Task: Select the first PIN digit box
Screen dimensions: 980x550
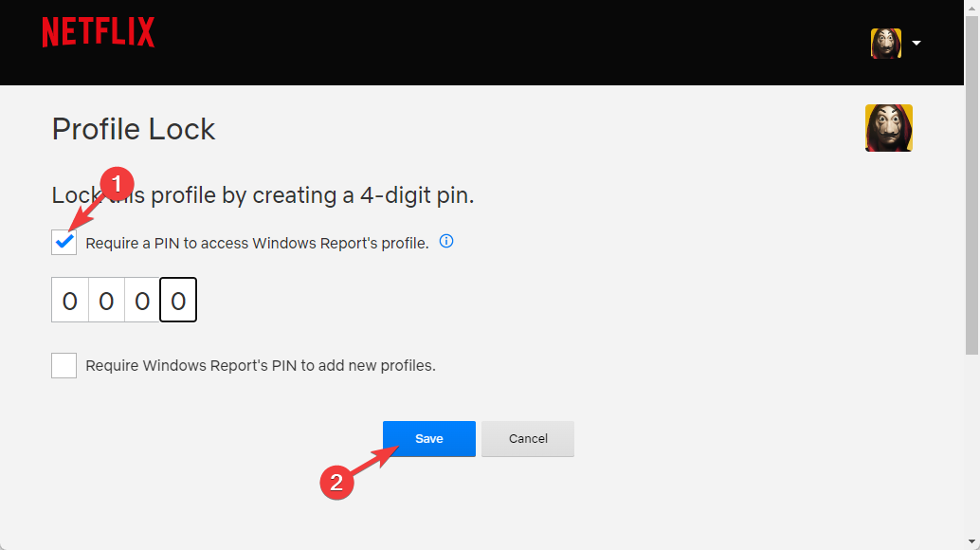Action: click(70, 300)
